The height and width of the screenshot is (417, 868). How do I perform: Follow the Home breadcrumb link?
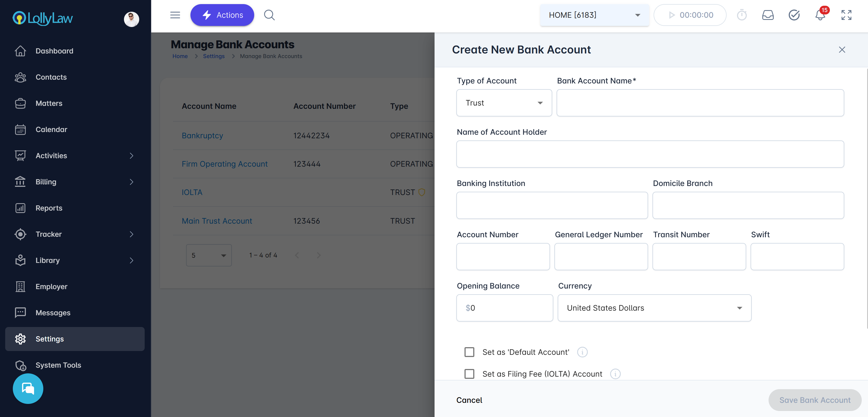click(180, 56)
